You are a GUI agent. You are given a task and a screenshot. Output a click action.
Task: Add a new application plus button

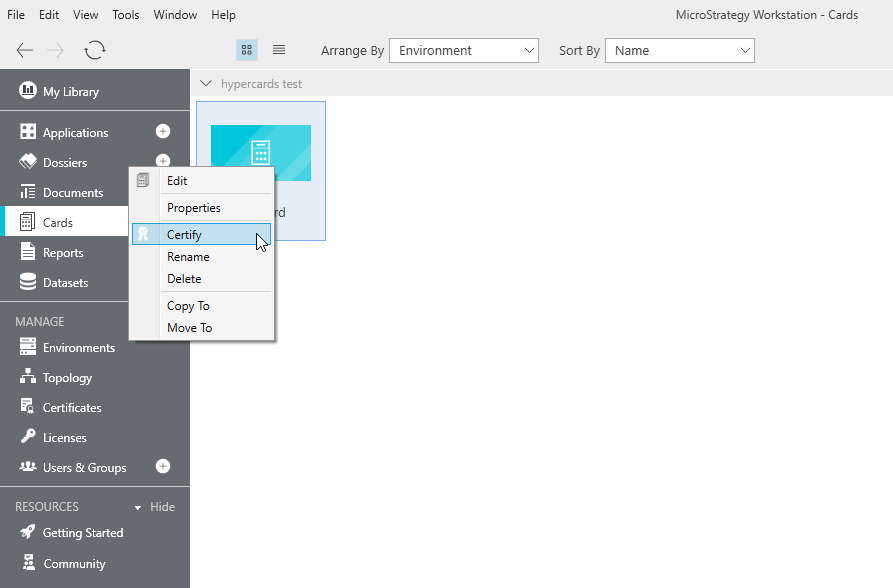(x=163, y=132)
